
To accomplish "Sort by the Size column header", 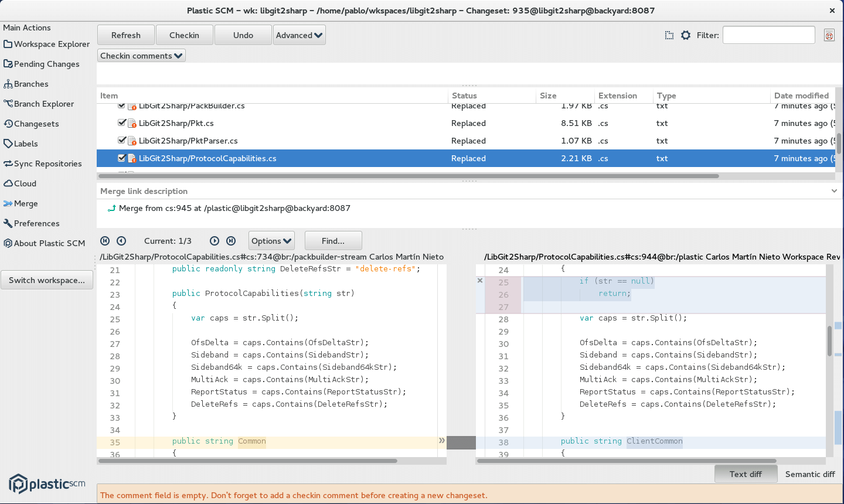I will click(x=565, y=96).
